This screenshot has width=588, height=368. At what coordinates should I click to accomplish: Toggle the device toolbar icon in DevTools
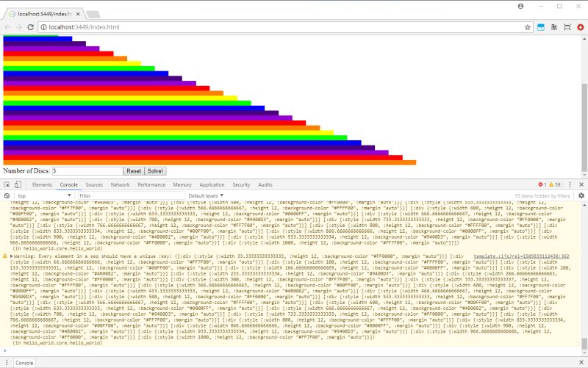click(18, 184)
